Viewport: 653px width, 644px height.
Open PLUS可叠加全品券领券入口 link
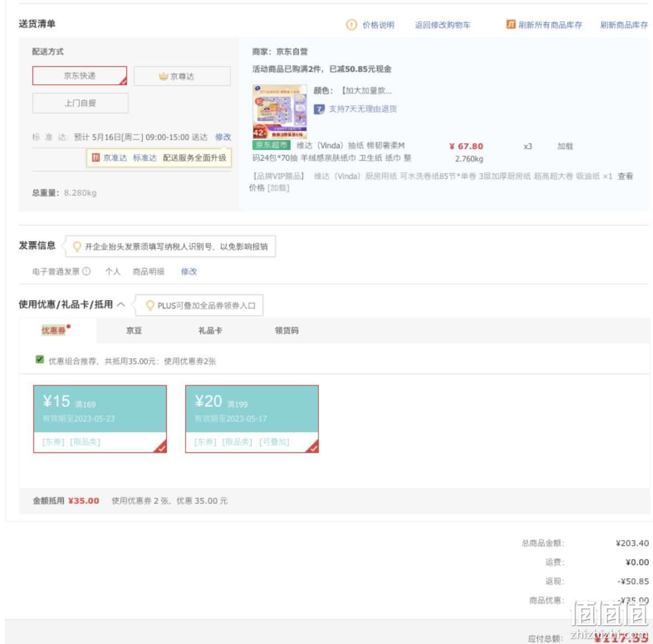tap(206, 306)
